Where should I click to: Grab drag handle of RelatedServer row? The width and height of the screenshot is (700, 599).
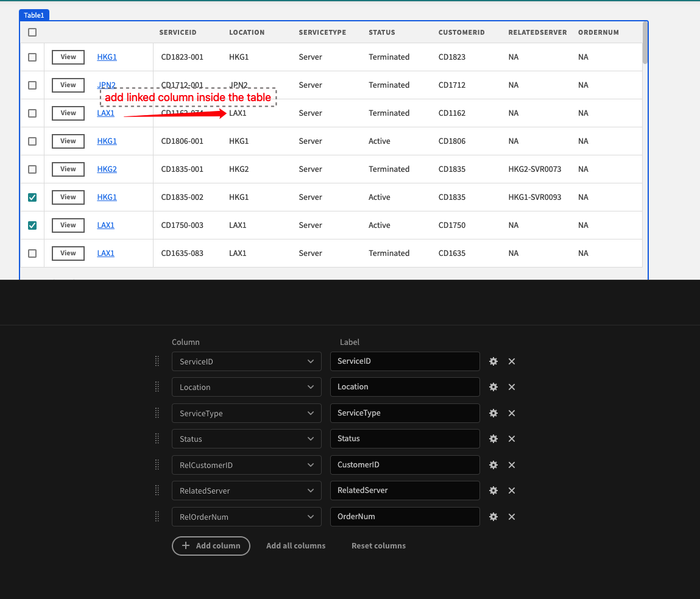pyautogui.click(x=157, y=491)
